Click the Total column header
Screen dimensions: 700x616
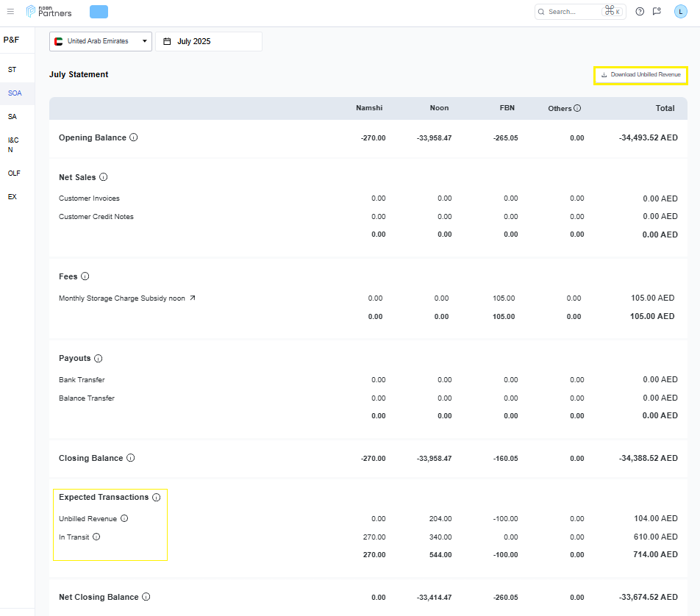coord(665,108)
